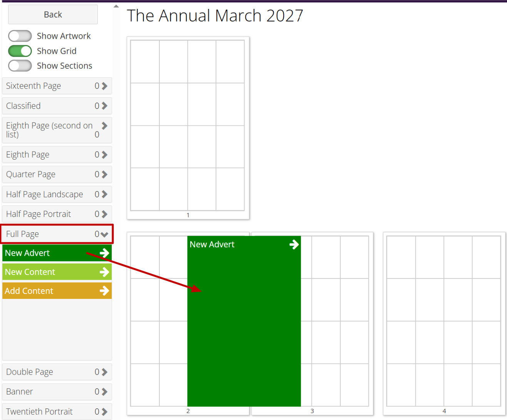This screenshot has height=420, width=507.
Task: Click the New Content button
Action: click(x=57, y=272)
